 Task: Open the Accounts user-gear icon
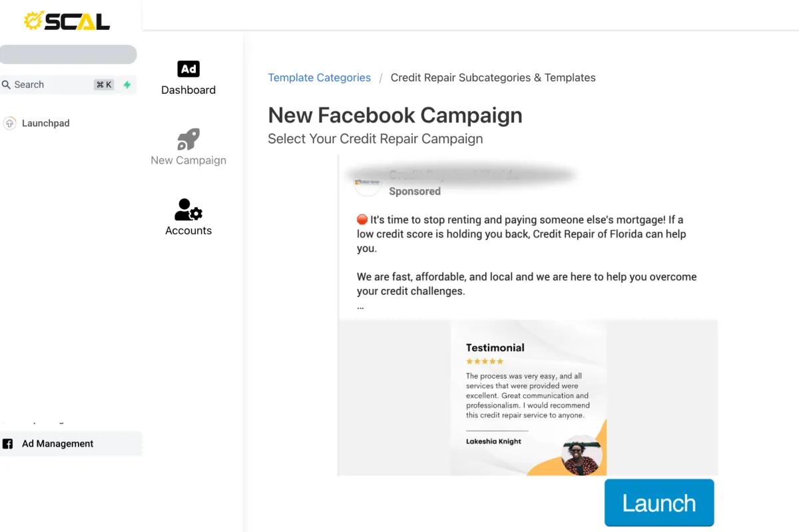[x=188, y=210]
